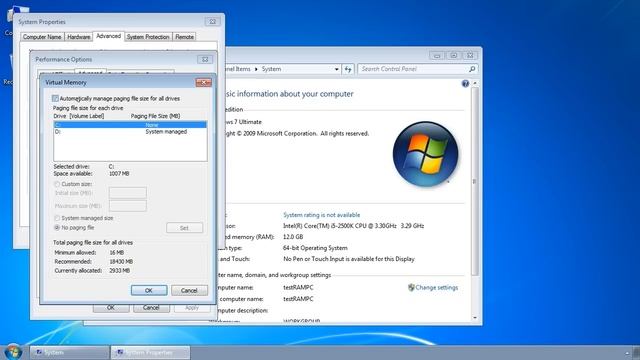Open the Remote tab in System Properties
Image resolution: width=640 pixels, height=360 pixels.
click(184, 37)
